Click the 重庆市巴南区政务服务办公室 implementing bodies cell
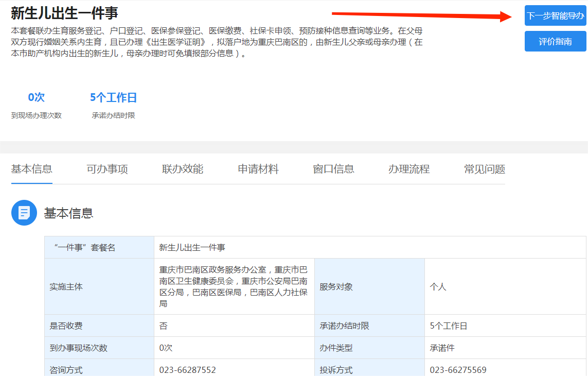Image resolution: width=588 pixels, height=376 pixels. click(x=235, y=286)
